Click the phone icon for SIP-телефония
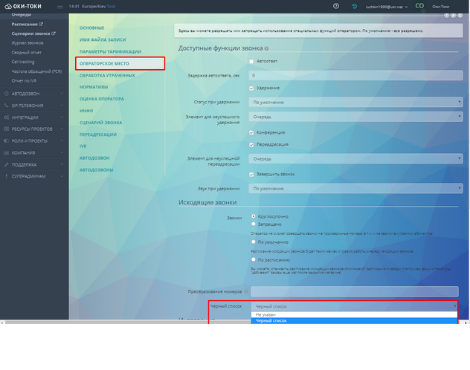The image size is (470, 370). tap(6, 105)
